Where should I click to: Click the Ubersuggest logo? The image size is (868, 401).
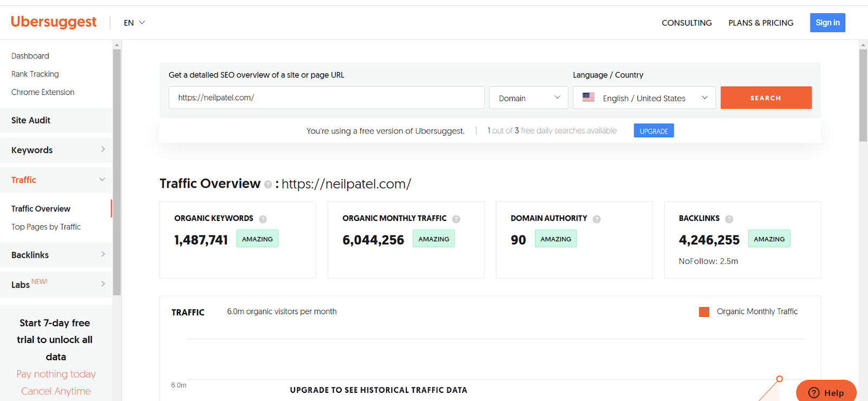tap(54, 22)
